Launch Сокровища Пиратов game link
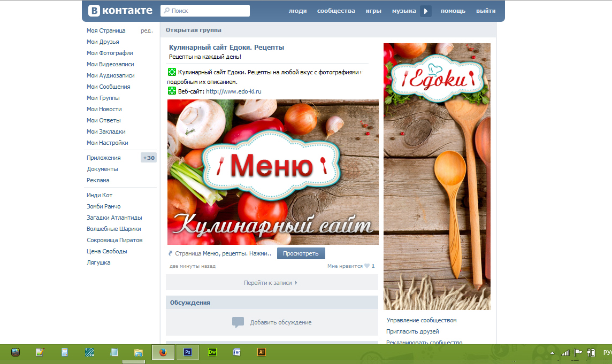The height and width of the screenshot is (364, 612). click(x=114, y=241)
